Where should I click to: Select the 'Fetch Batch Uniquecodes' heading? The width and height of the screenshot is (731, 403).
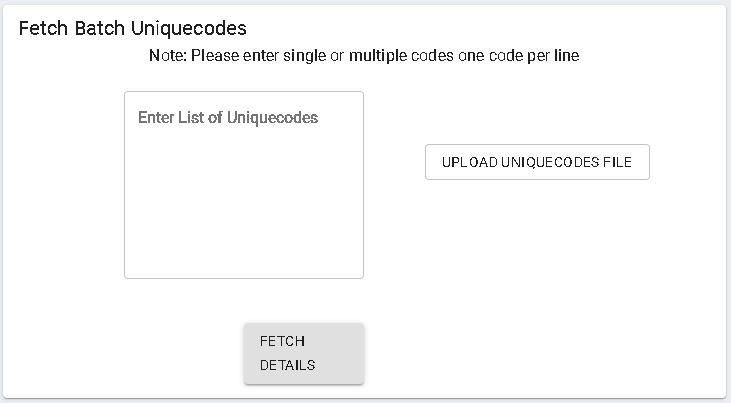click(x=133, y=28)
